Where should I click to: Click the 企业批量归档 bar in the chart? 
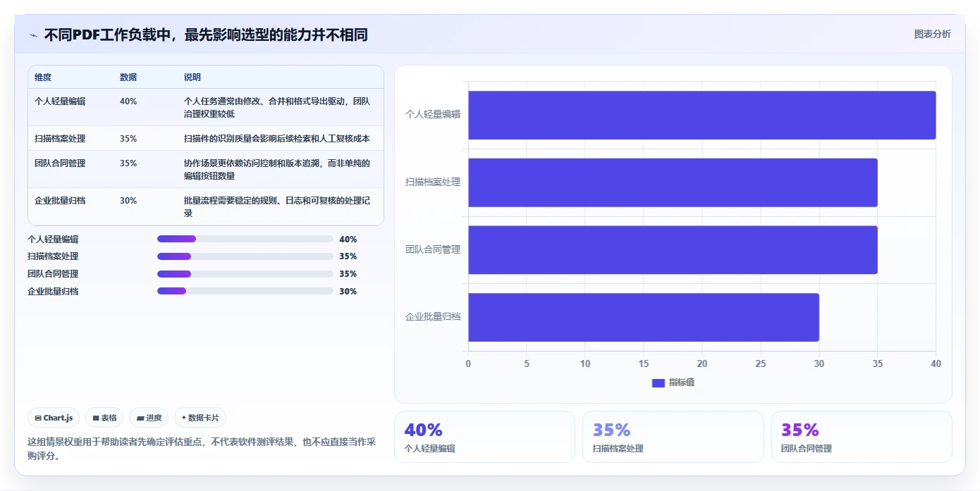coord(644,317)
